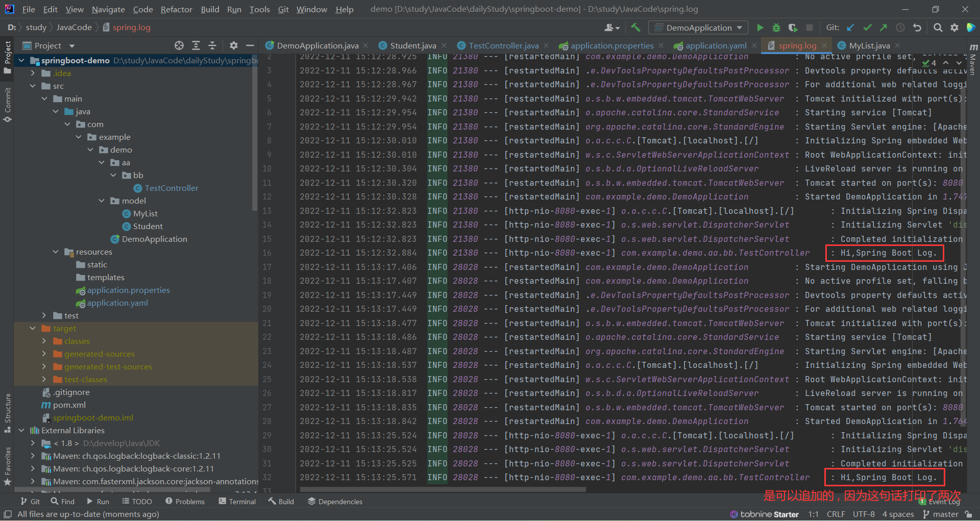Open the Dependencies tool window
This screenshot has width=980, height=521.
tap(335, 502)
